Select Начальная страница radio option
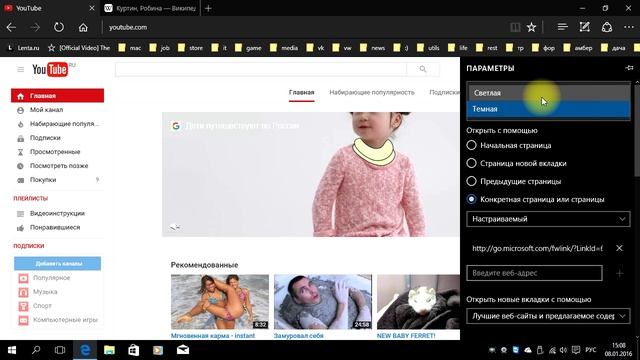The width and height of the screenshot is (640, 360). click(509, 145)
